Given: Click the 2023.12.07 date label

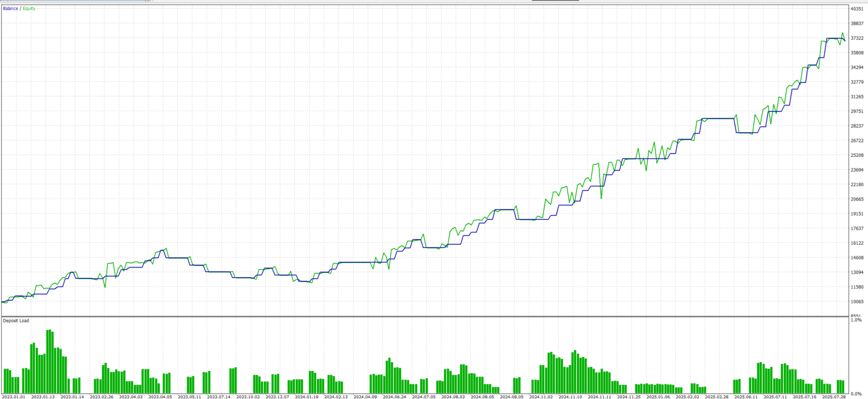Looking at the screenshot, I should point(277,397).
